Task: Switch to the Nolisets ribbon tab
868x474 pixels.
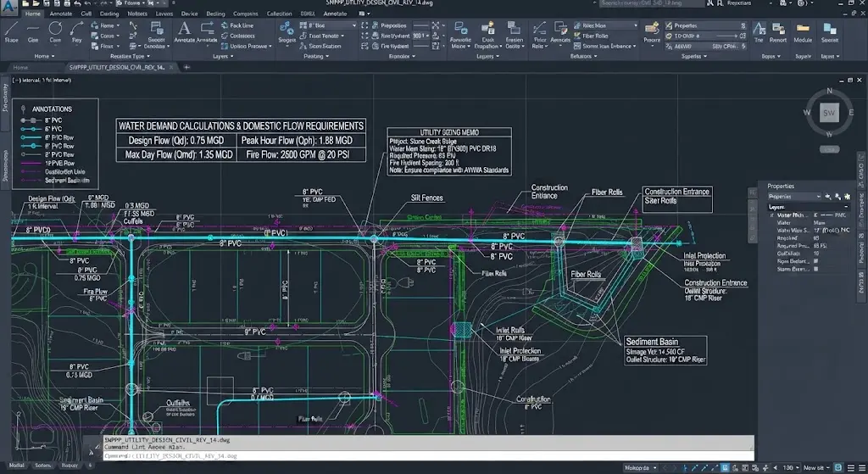Action: coord(137,14)
